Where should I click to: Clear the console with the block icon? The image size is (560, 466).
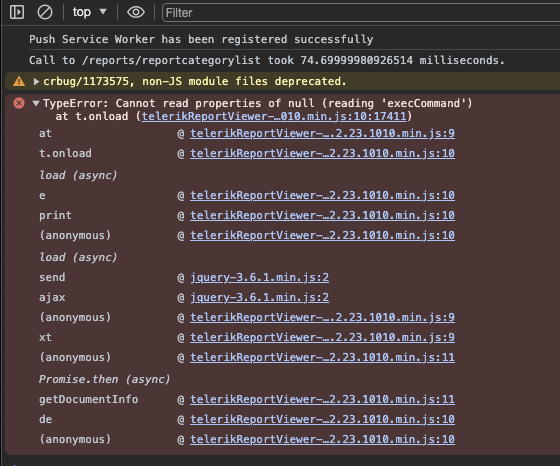tap(45, 12)
